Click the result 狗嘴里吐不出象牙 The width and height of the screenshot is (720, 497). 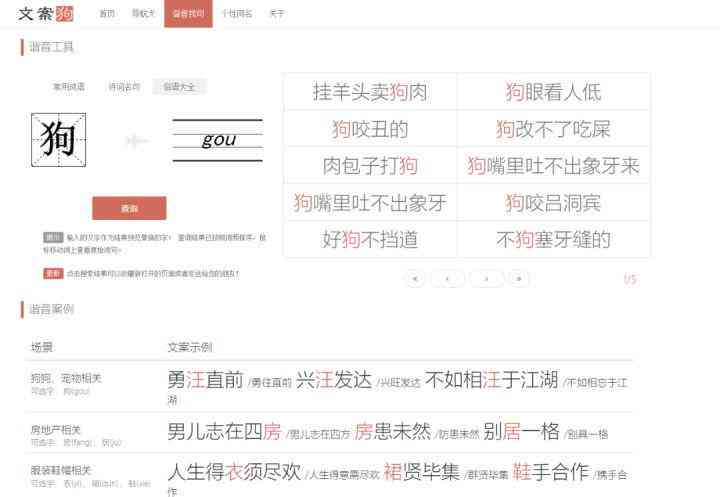[x=370, y=203]
